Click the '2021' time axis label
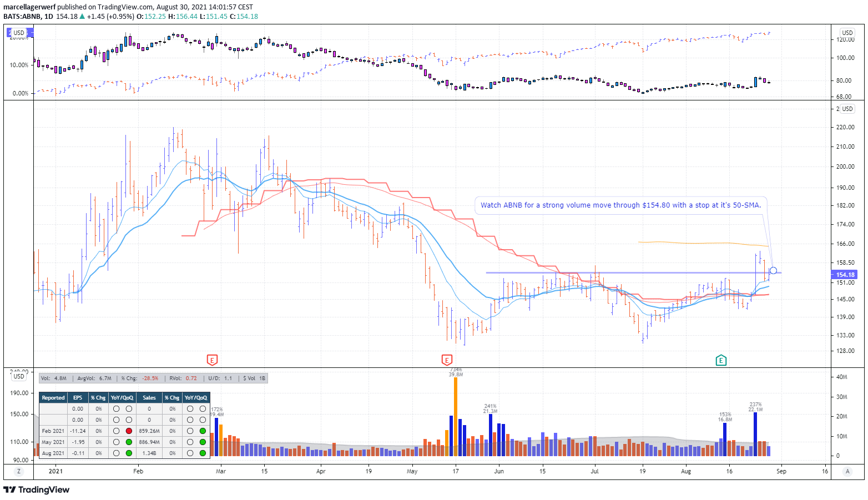 [x=55, y=471]
